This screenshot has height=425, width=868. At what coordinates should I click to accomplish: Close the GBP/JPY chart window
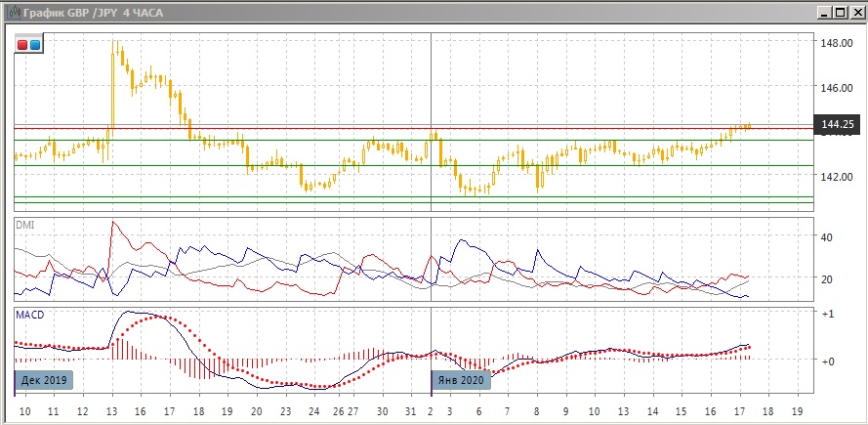tap(855, 13)
